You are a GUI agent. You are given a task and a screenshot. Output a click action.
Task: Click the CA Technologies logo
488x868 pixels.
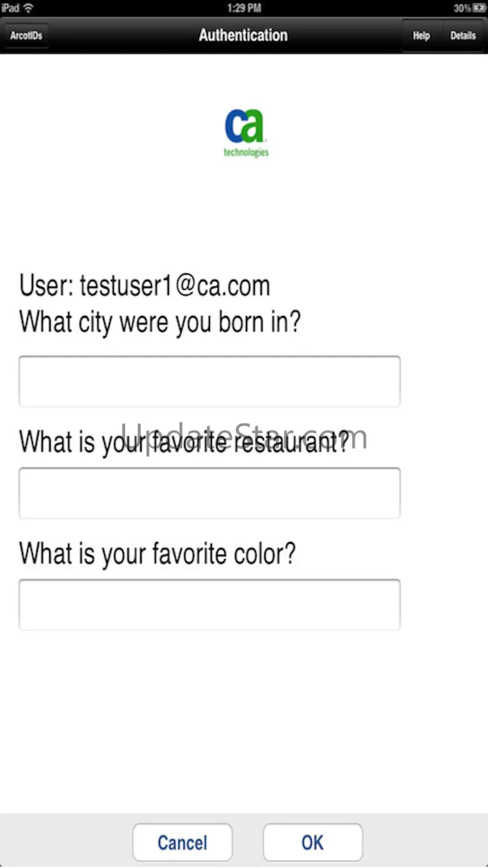[246, 133]
